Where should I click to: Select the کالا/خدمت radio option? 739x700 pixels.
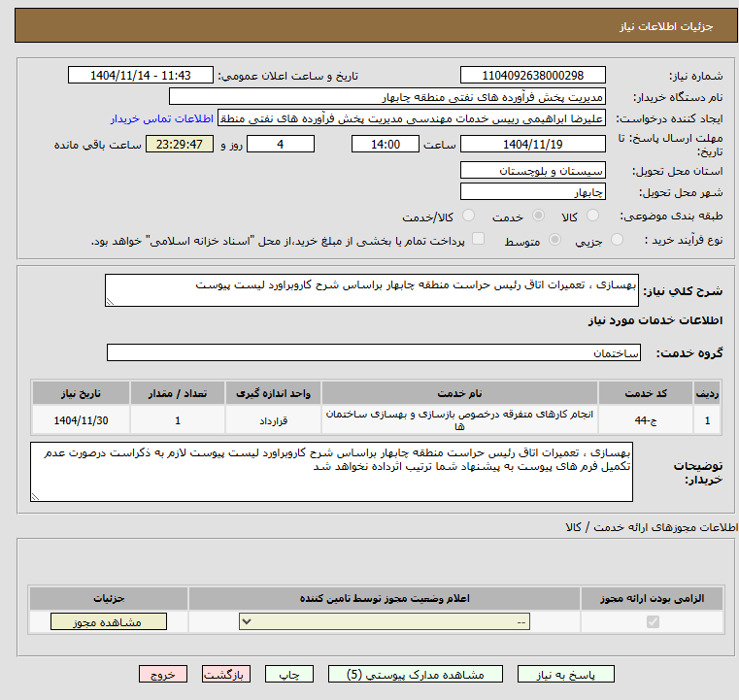[468, 216]
